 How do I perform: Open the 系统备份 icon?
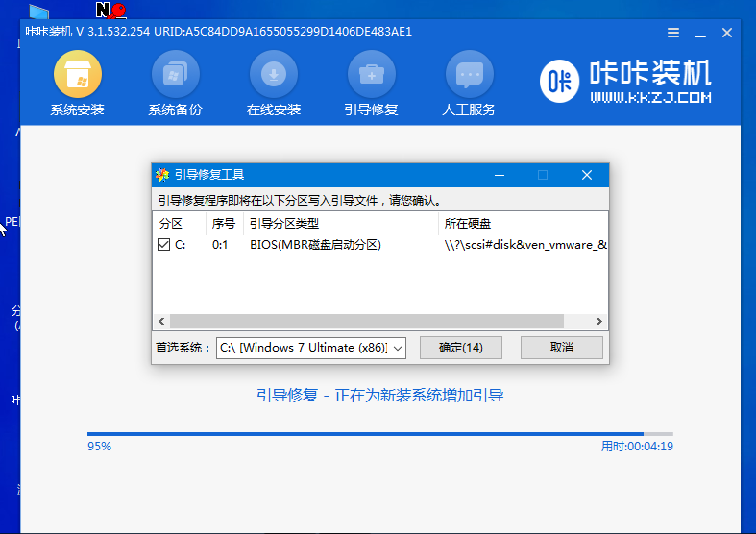point(176,74)
